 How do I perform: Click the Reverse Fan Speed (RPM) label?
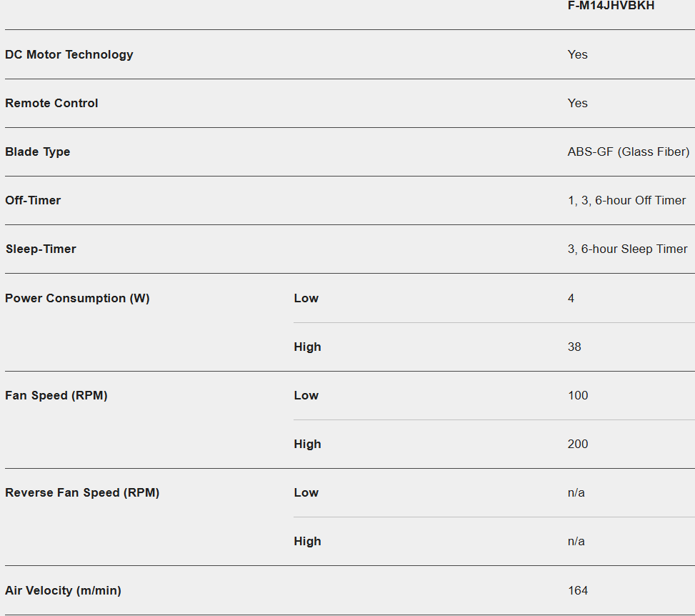82,492
